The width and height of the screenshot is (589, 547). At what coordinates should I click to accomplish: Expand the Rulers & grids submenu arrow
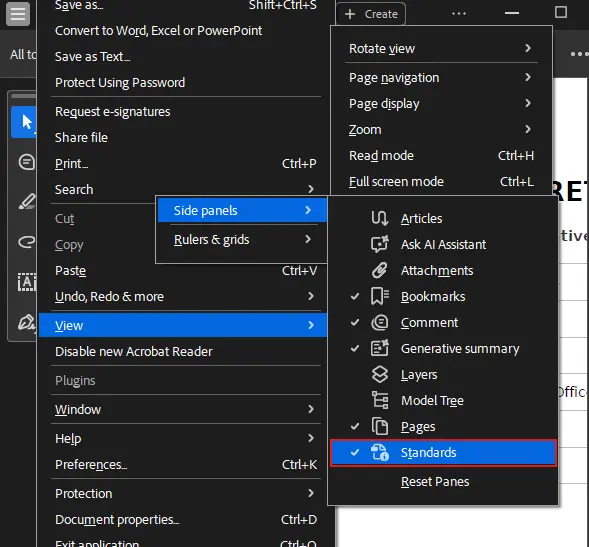[x=308, y=239]
